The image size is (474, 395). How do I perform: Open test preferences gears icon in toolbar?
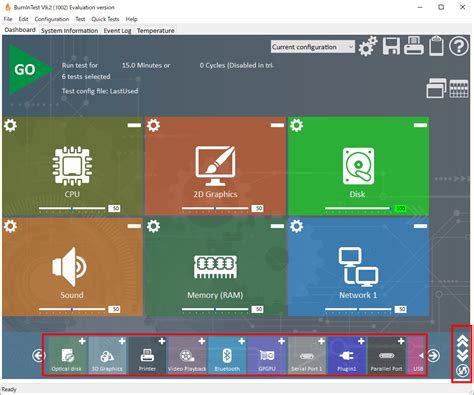tap(368, 46)
